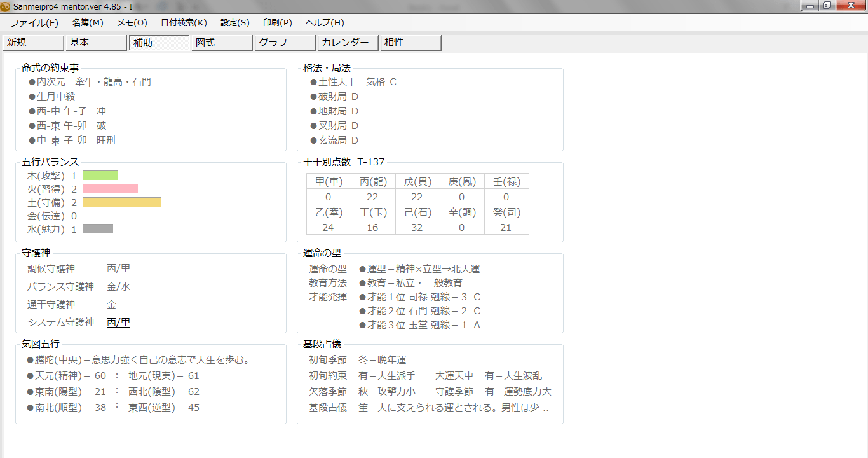
Task: Click the 西-東 午-卯 破 entry
Action: [67, 126]
